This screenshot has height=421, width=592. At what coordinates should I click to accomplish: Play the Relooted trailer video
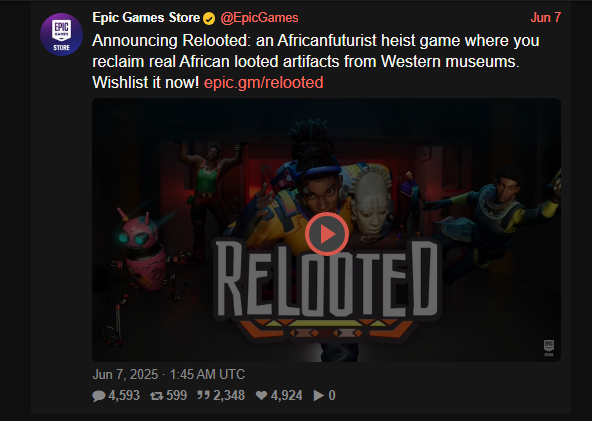[x=327, y=234]
